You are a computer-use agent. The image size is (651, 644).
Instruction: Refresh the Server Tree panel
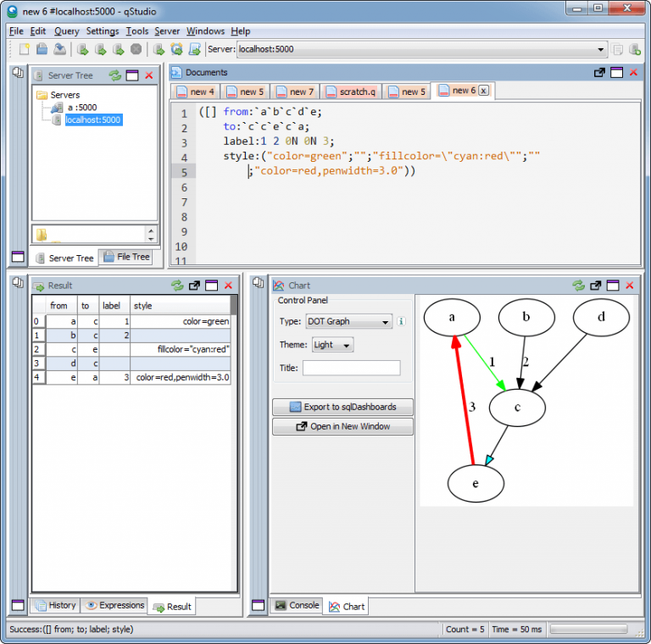pos(115,75)
